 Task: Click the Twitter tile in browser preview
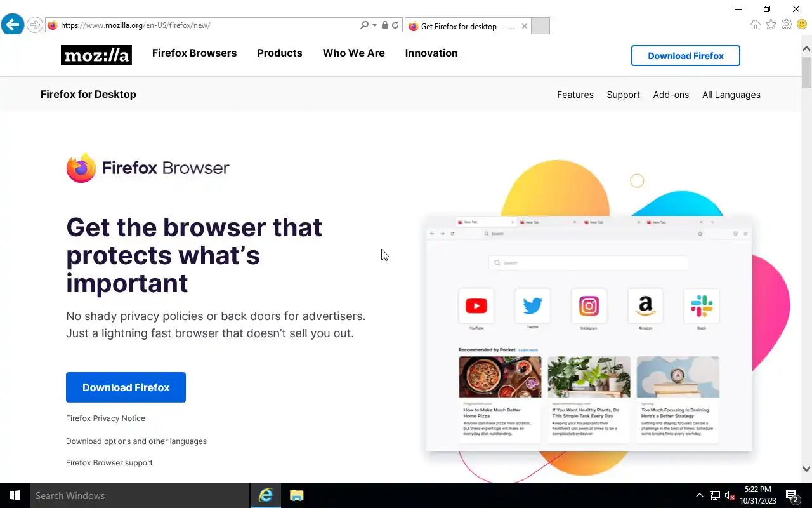click(532, 306)
